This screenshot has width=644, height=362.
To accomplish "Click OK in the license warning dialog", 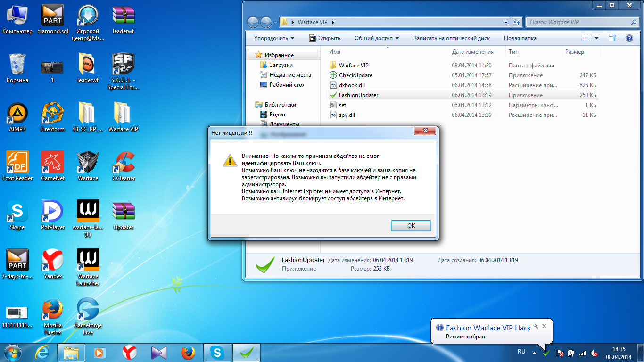I will click(x=411, y=226).
